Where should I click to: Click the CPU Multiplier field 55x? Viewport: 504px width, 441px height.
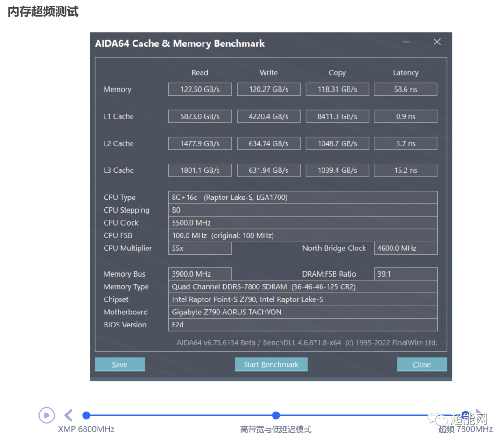(x=200, y=248)
